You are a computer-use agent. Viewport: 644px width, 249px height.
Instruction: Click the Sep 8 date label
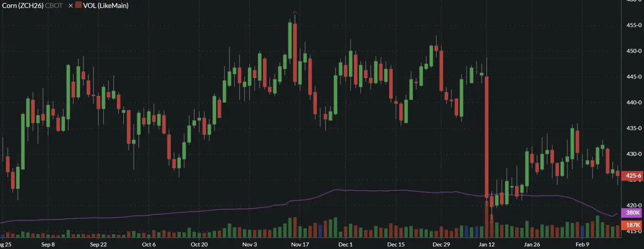coord(48,244)
